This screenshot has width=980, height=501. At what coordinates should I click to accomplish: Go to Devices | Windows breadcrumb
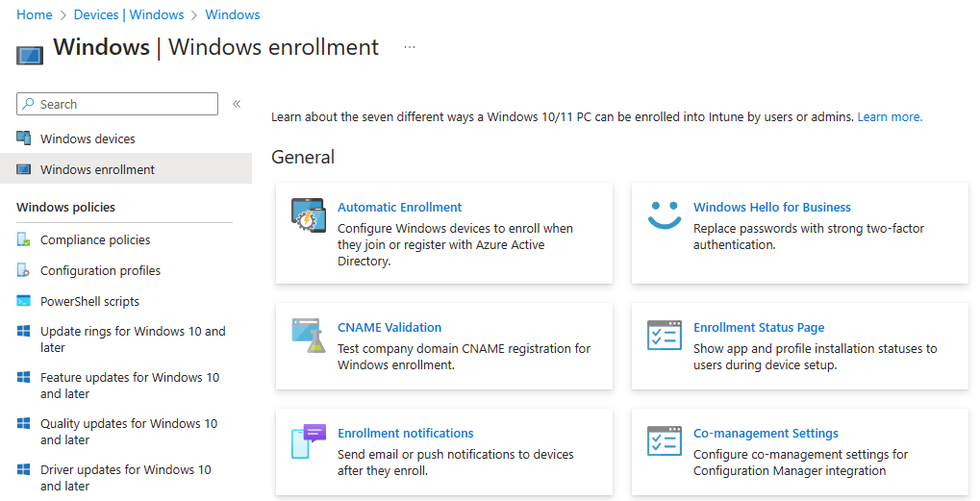129,14
